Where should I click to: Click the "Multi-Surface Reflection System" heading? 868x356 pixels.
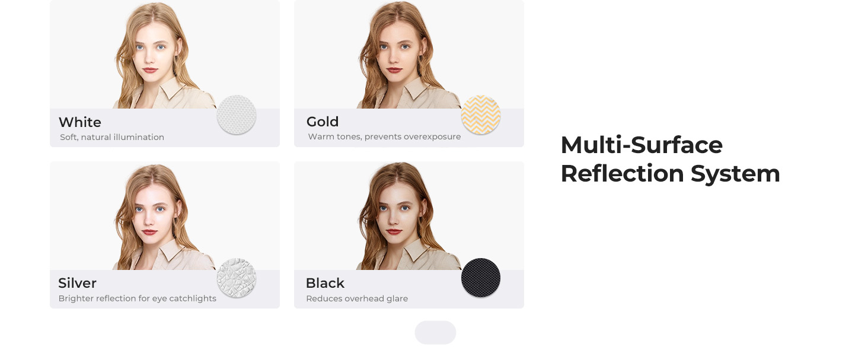[670, 159]
